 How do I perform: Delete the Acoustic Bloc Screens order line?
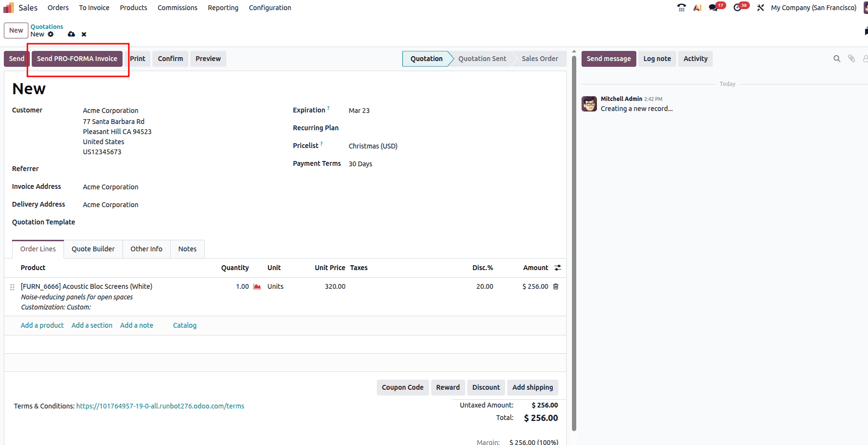click(556, 286)
